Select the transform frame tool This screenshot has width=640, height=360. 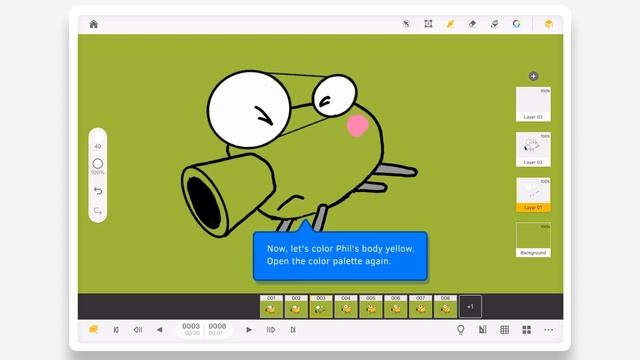click(428, 24)
